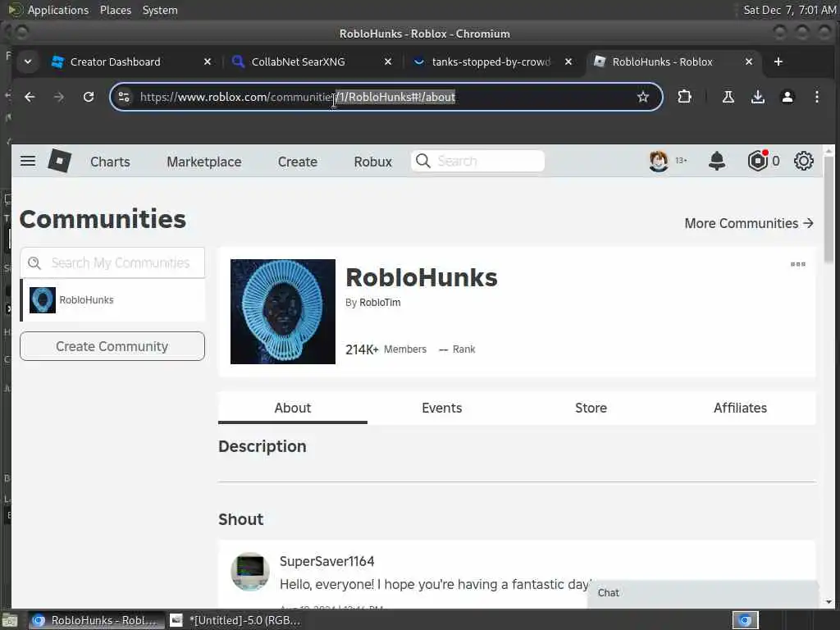Viewport: 840px width, 630px height.
Task: Click the Search My Communities field
Action: coord(112,262)
